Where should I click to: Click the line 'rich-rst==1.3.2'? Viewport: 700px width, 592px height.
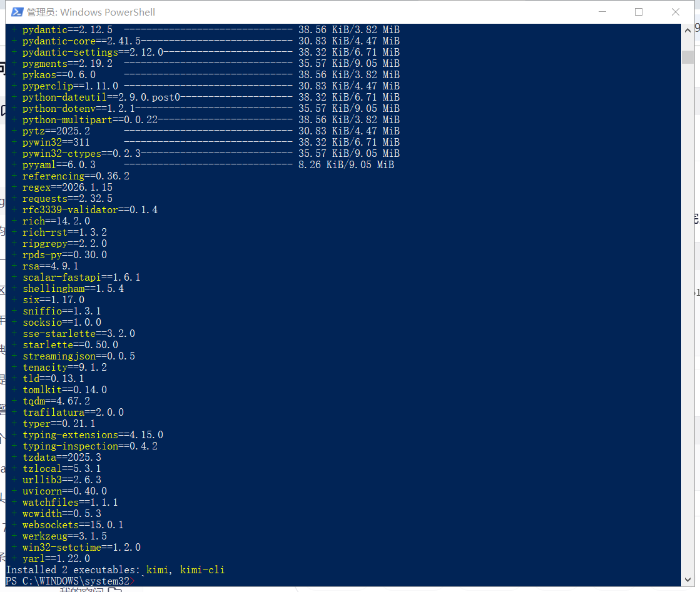[x=64, y=233]
